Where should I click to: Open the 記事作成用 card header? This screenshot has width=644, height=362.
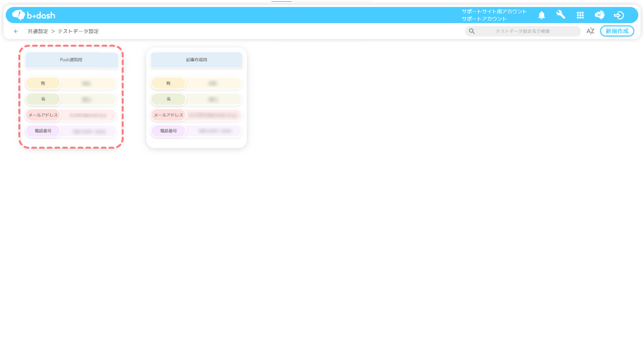tap(196, 60)
